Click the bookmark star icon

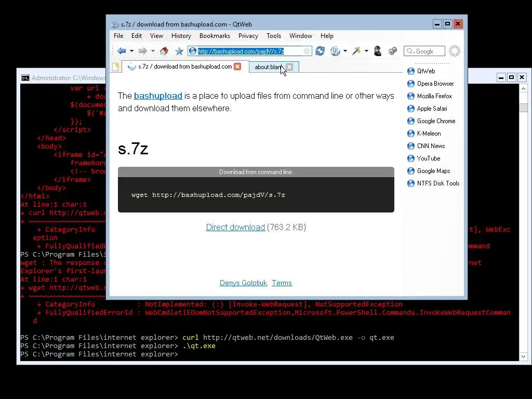point(179,51)
